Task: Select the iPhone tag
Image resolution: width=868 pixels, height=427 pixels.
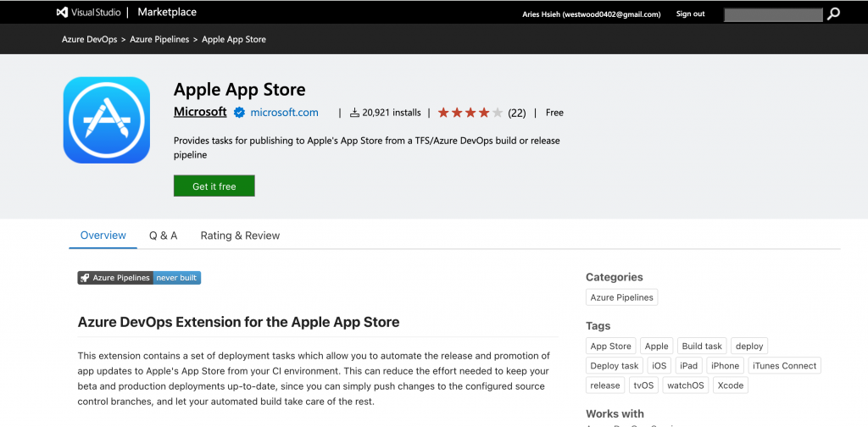Action: pyautogui.click(x=726, y=366)
